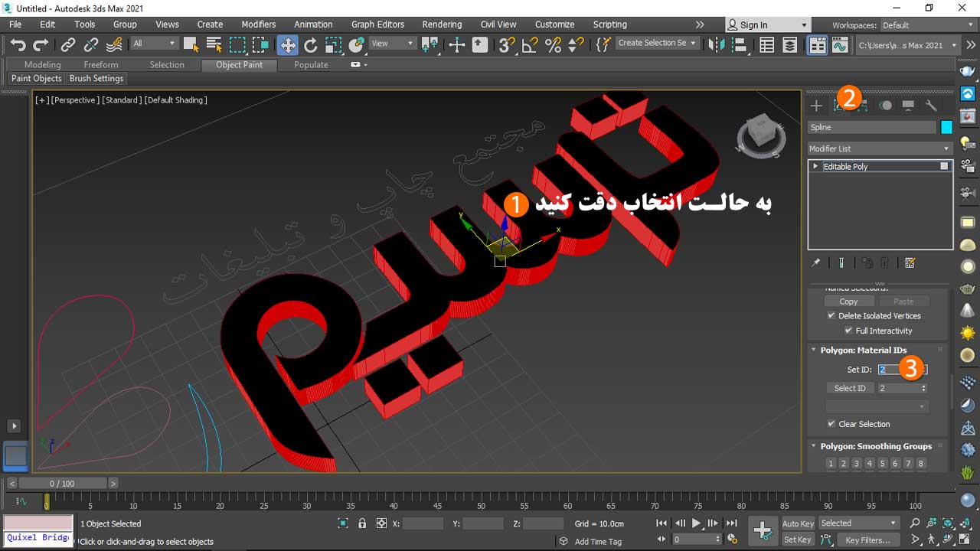Image resolution: width=980 pixels, height=551 pixels.
Task: Click the Copy named selection button
Action: 848,301
